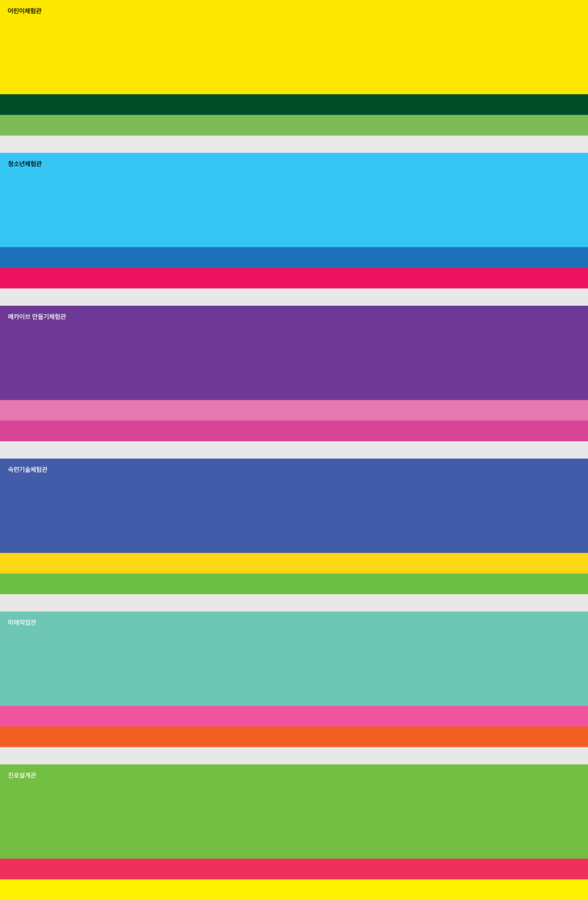
Task: Click the 메카이브 만들기체험관 label
Action: tap(37, 317)
